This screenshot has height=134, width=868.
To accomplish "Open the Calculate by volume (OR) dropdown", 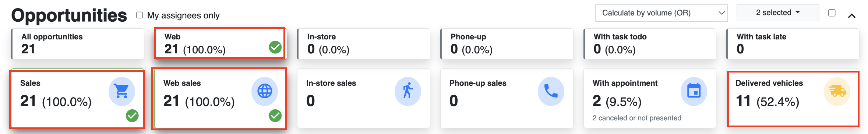I will [x=661, y=13].
